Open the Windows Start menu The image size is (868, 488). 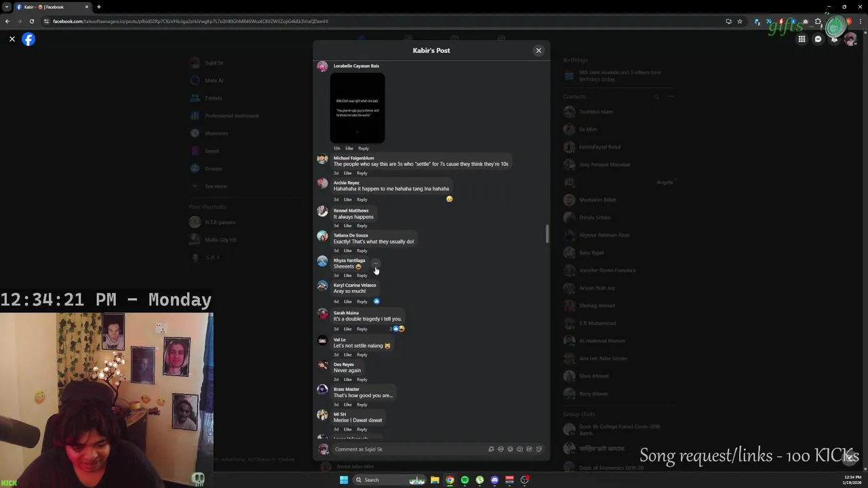tap(344, 480)
